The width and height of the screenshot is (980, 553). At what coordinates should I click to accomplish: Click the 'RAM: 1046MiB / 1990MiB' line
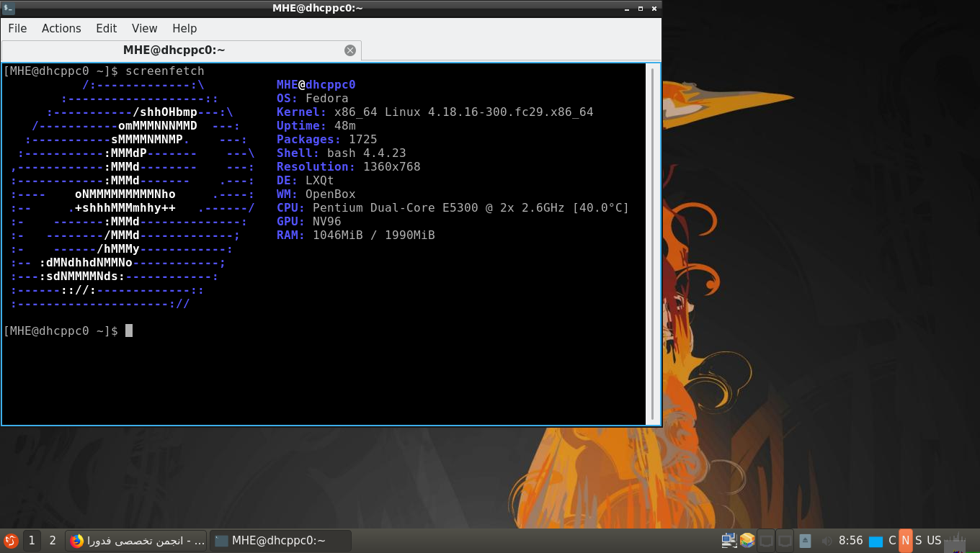pos(356,235)
